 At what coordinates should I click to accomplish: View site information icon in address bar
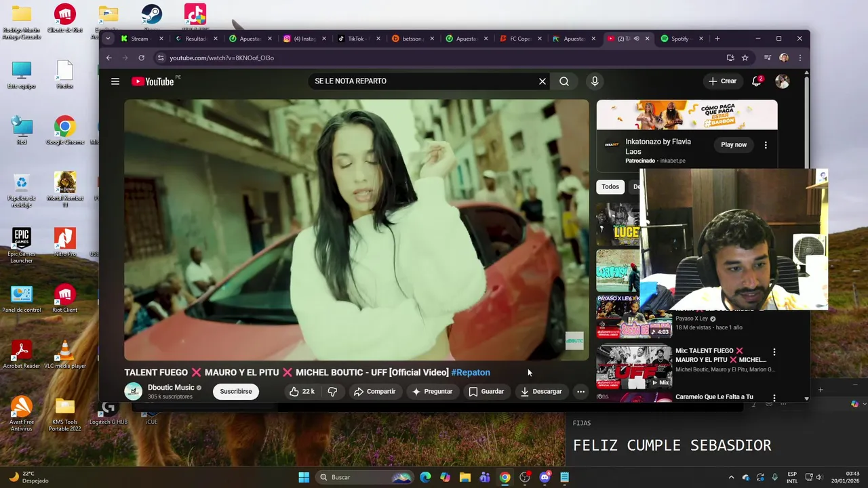161,58
